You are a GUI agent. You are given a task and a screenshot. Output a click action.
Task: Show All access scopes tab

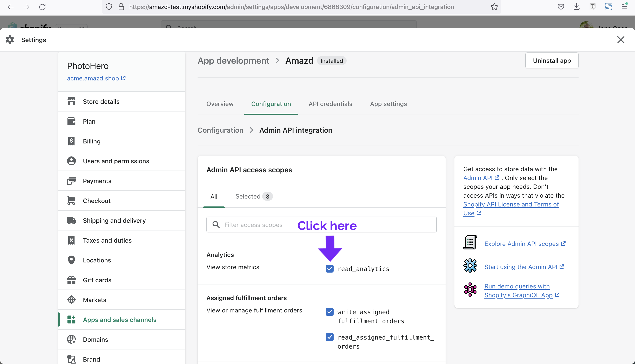(x=214, y=197)
